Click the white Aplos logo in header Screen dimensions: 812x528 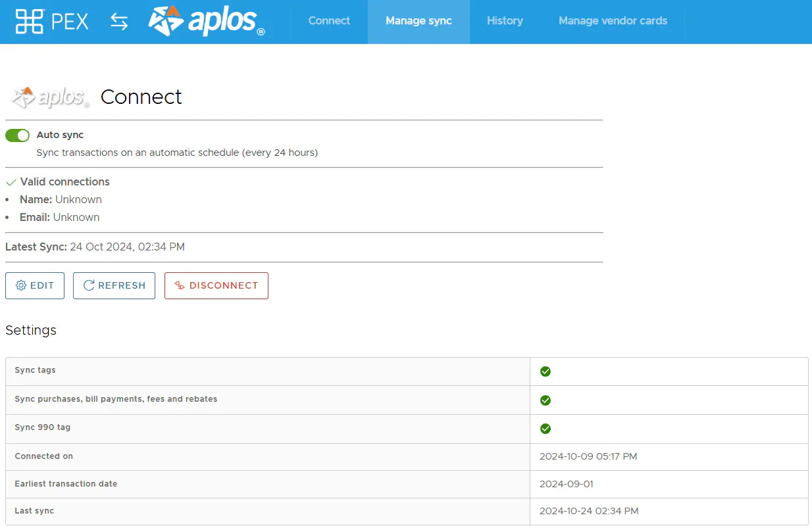click(207, 20)
